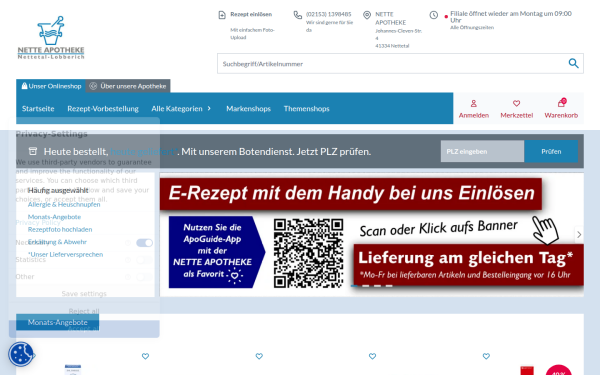Enable the Statistics cookies switch
This screenshot has width=600, height=375.
tap(144, 260)
